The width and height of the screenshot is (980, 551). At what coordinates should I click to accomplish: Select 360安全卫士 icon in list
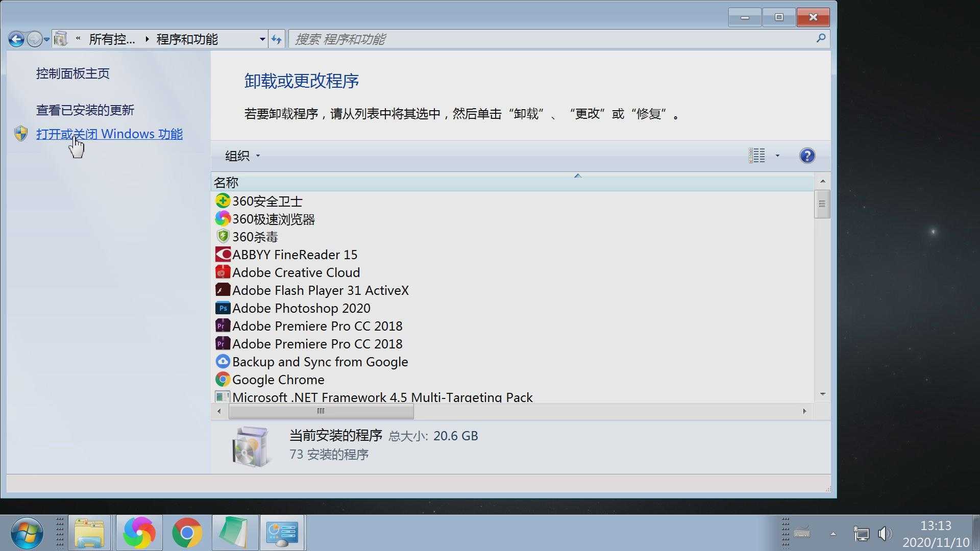223,201
